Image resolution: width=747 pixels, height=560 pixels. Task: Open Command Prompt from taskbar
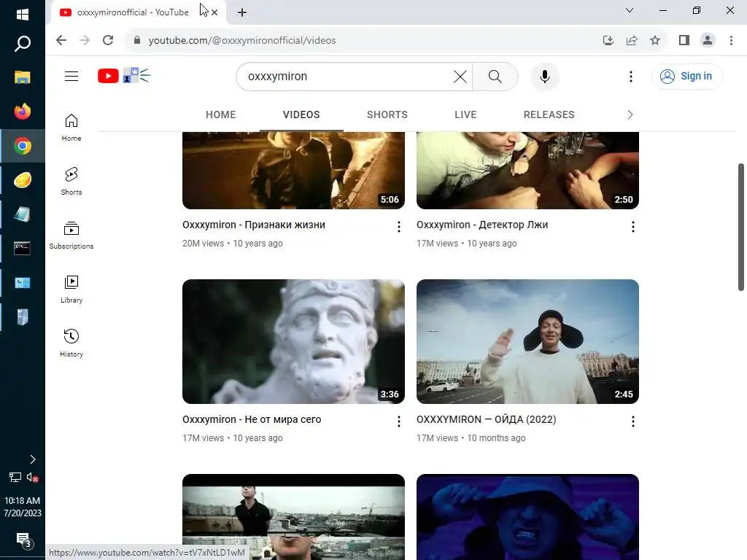click(x=23, y=248)
